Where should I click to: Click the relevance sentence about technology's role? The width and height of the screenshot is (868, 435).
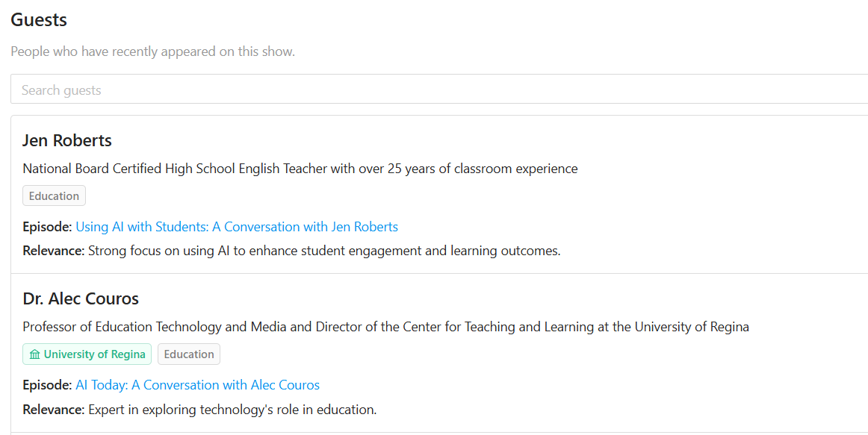click(x=232, y=410)
